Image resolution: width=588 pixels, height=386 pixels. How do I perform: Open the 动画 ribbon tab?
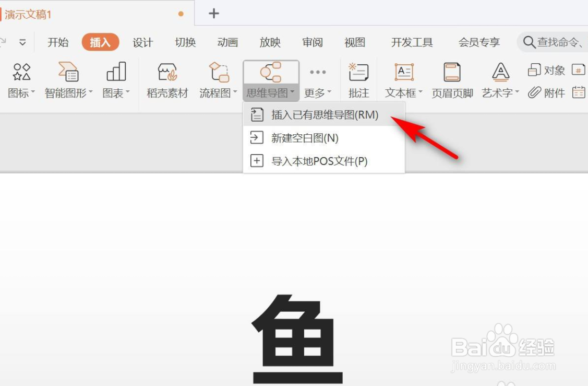(227, 42)
